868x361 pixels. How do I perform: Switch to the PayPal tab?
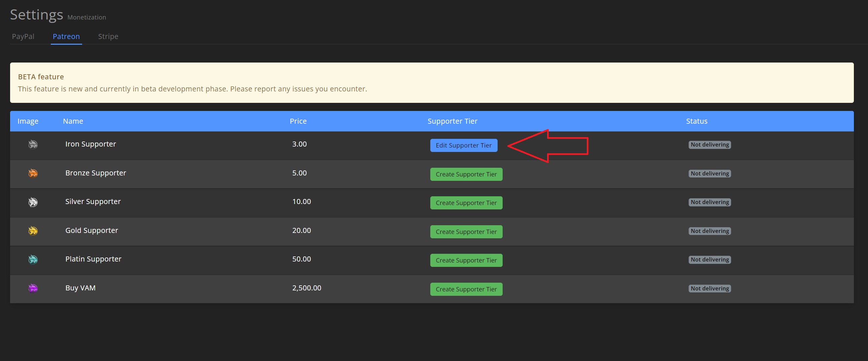23,36
